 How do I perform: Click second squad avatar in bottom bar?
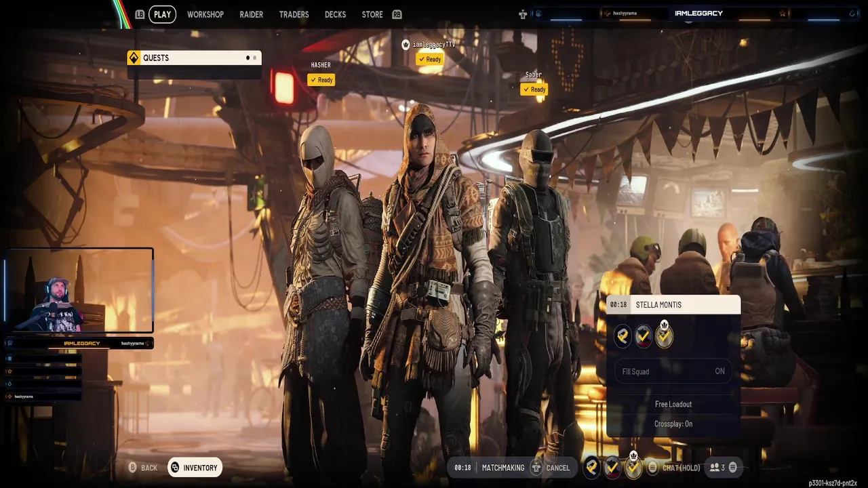tap(612, 467)
